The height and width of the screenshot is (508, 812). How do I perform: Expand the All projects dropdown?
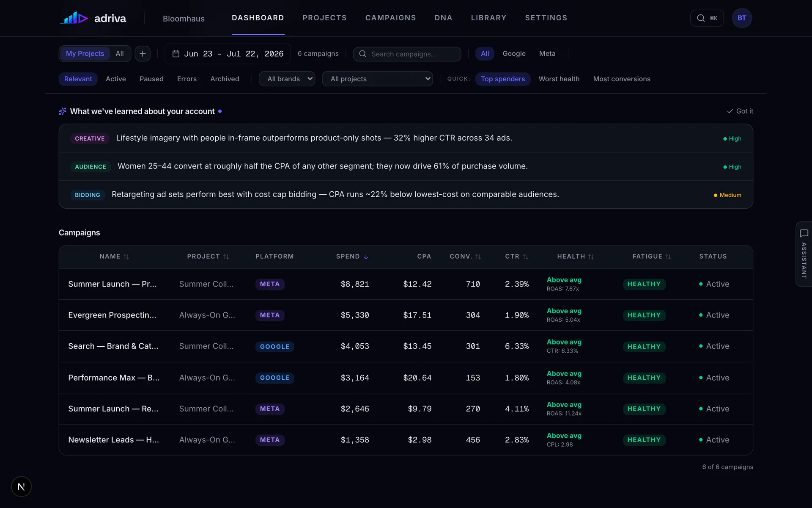[377, 79]
